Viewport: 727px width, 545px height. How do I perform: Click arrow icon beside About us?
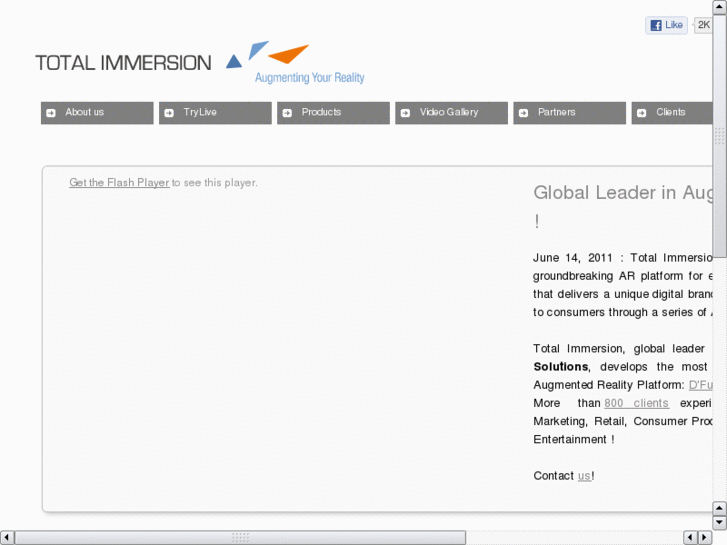pos(51,113)
